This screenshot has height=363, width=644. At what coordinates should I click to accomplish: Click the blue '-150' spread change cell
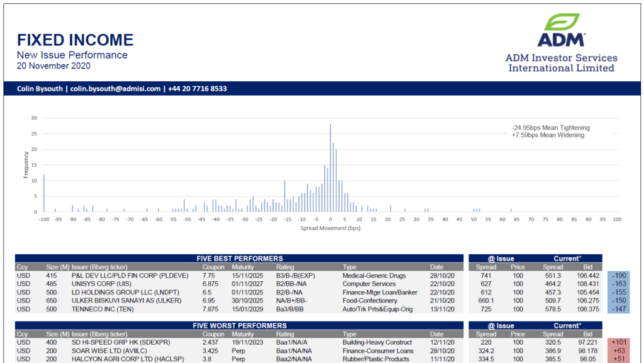pos(619,301)
